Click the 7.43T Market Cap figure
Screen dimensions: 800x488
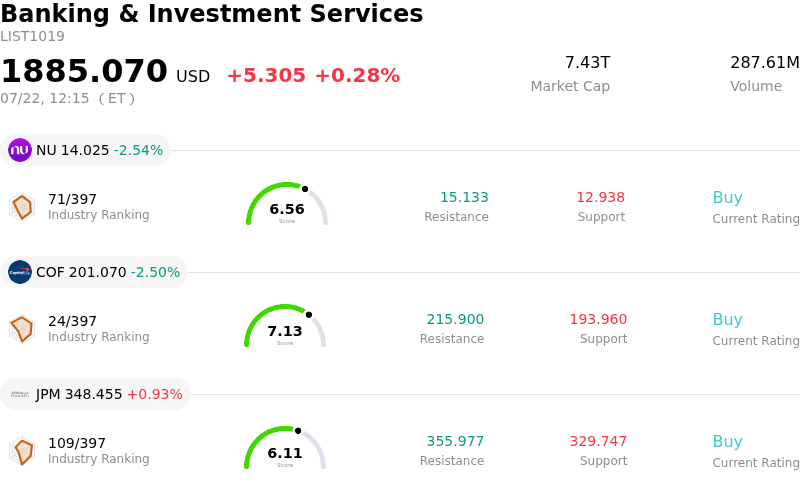click(x=588, y=62)
